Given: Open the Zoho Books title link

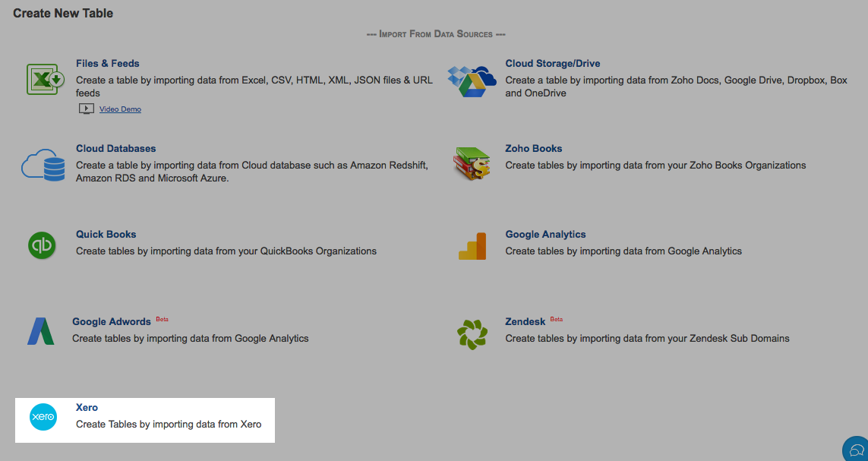Looking at the screenshot, I should click(534, 148).
